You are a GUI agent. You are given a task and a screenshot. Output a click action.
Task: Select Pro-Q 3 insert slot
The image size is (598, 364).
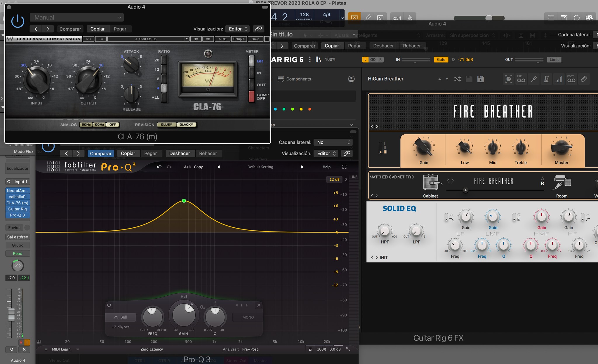pyautogui.click(x=18, y=215)
